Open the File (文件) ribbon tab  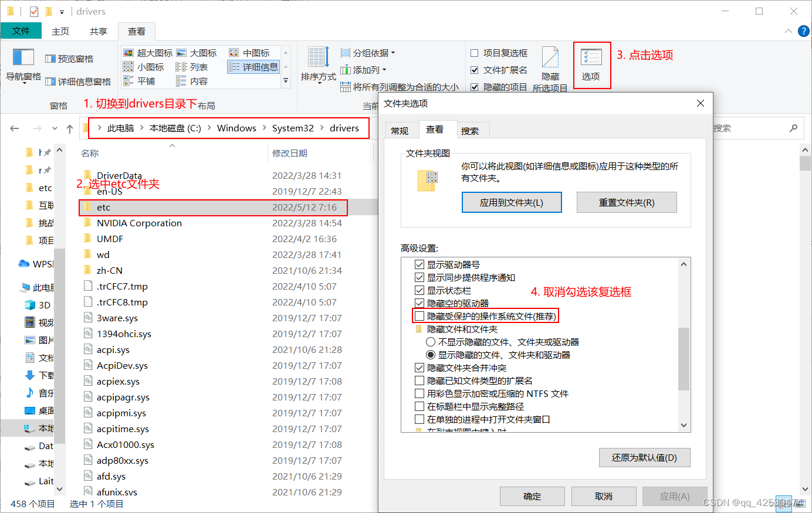pyautogui.click(x=21, y=31)
